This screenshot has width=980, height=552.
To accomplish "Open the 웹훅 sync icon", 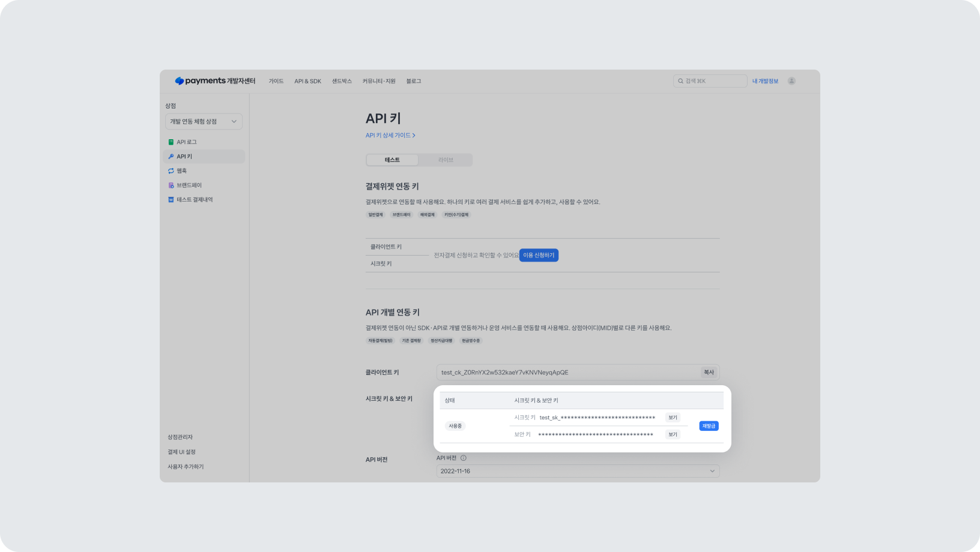I will click(171, 171).
